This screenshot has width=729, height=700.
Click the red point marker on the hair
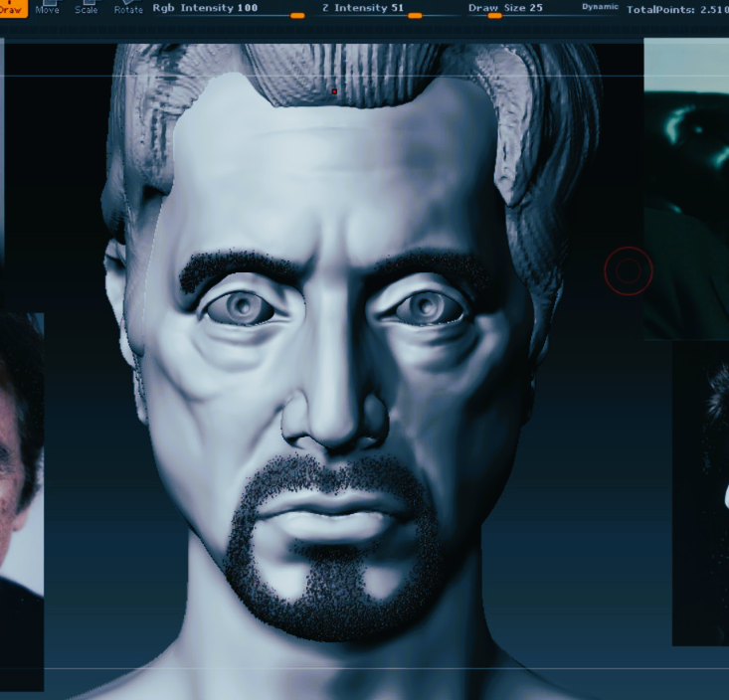pos(334,92)
